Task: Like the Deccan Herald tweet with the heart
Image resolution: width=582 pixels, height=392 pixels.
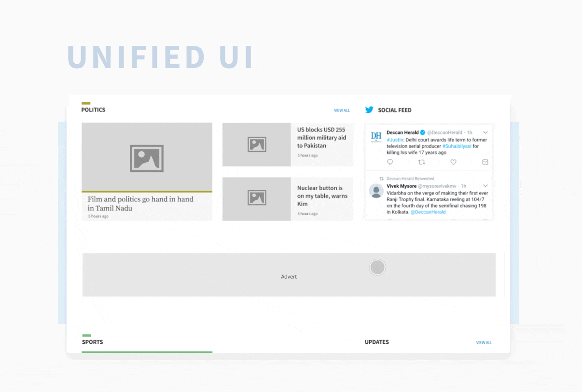Action: [x=453, y=162]
